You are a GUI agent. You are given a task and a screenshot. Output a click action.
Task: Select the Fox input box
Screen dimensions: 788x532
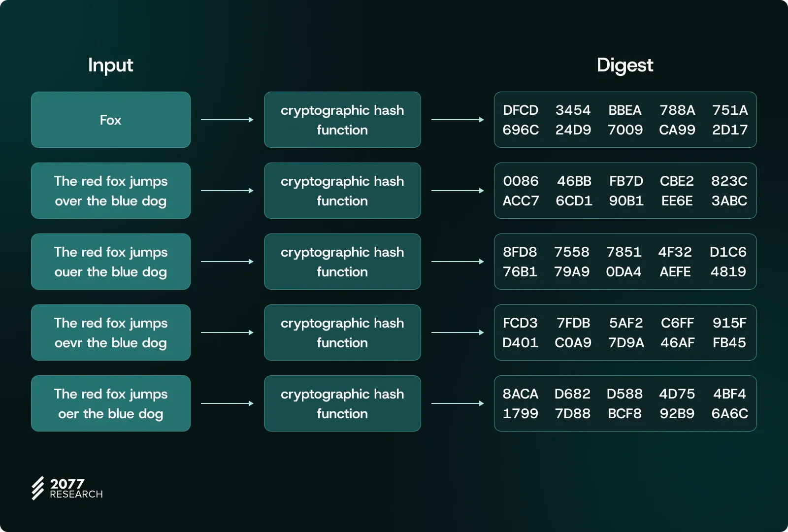[x=111, y=120]
